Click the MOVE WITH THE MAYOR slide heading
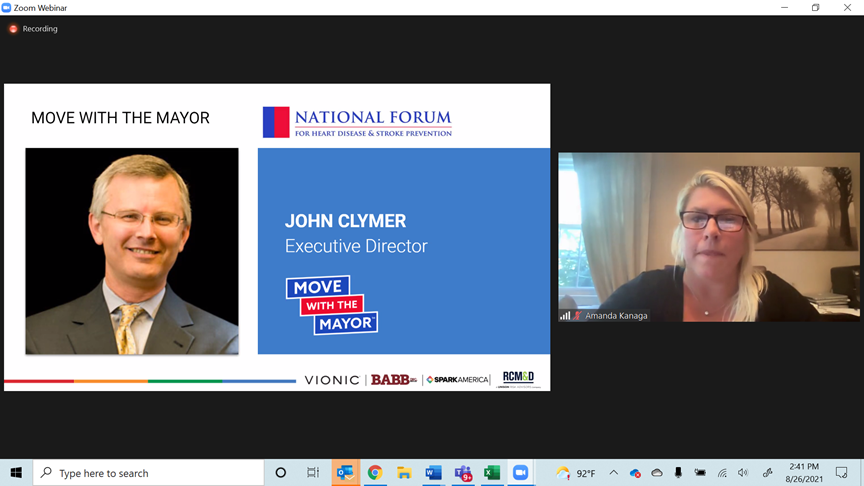864x486 pixels. pos(120,118)
